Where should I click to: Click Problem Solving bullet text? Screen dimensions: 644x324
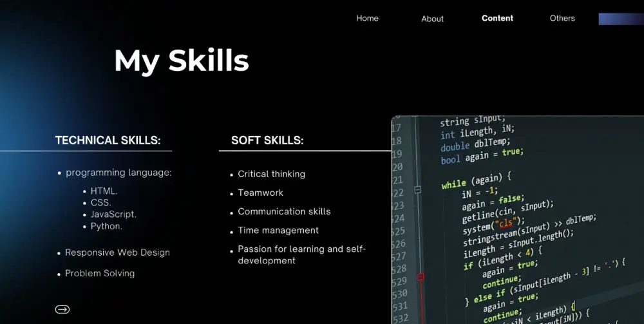100,274
